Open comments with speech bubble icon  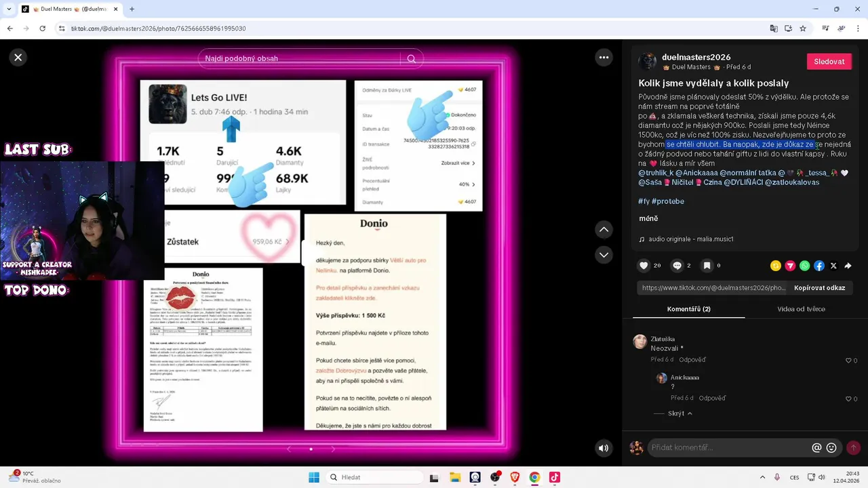coord(677,266)
